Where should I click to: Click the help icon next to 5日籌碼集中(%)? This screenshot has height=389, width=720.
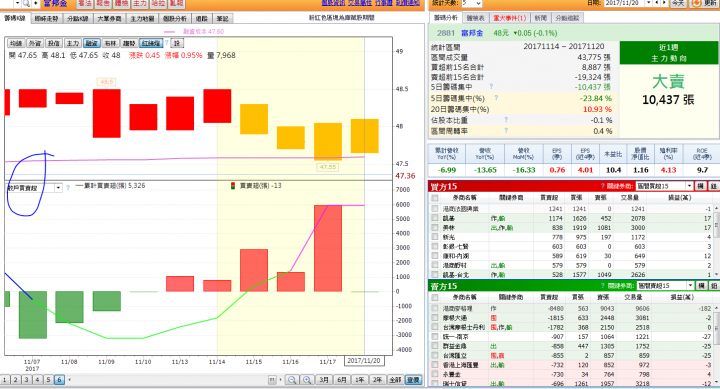click(496, 98)
